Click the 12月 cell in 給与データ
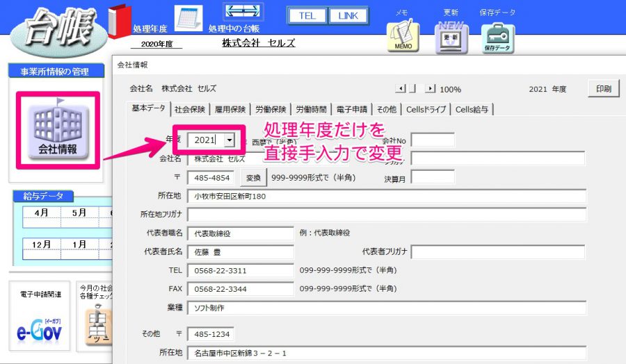Image resolution: width=626 pixels, height=364 pixels. click(42, 245)
